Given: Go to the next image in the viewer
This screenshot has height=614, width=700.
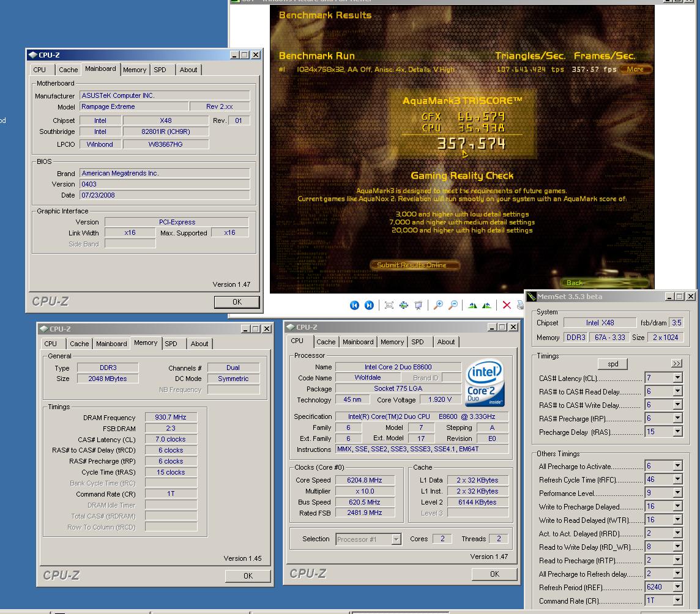Looking at the screenshot, I should tap(369, 305).
